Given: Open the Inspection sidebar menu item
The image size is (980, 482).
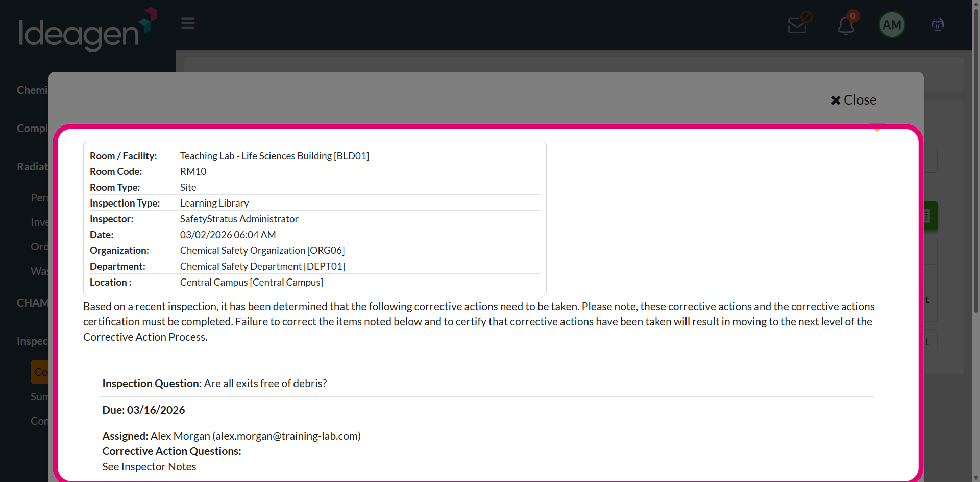Looking at the screenshot, I should (32, 341).
